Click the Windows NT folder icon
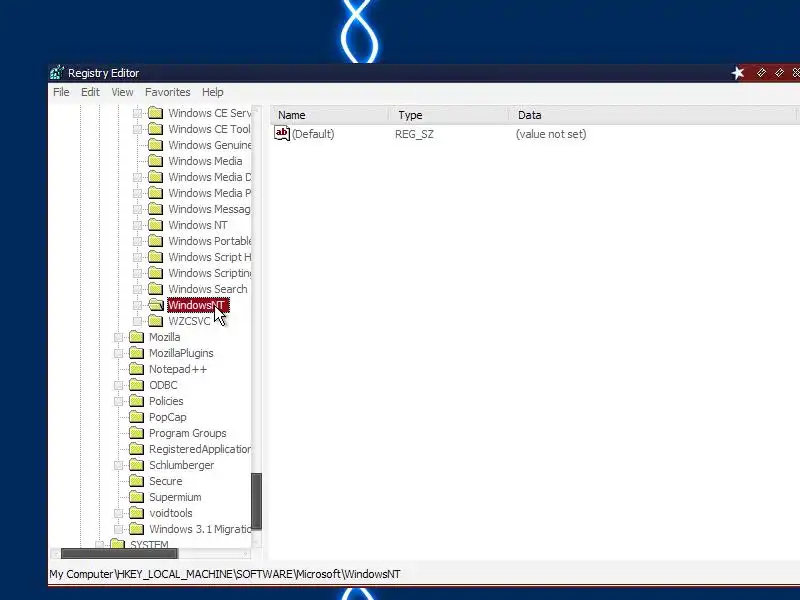The image size is (800, 600). click(x=156, y=225)
